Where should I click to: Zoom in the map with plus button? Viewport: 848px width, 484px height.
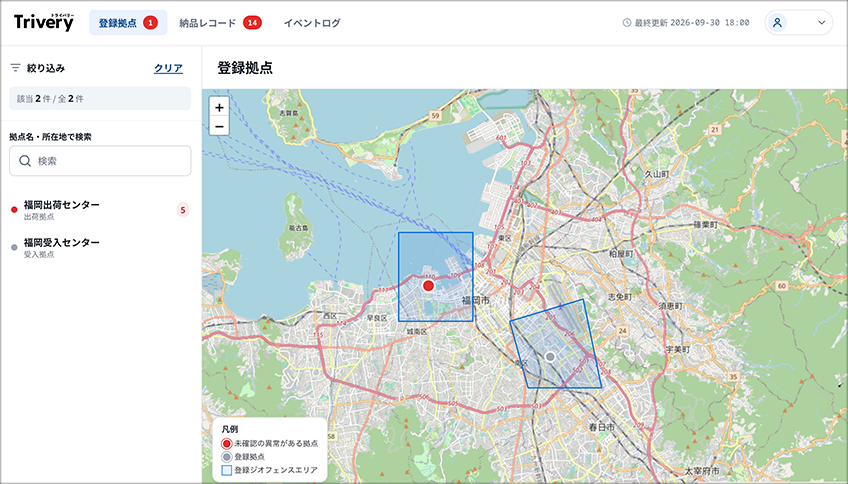pos(219,108)
